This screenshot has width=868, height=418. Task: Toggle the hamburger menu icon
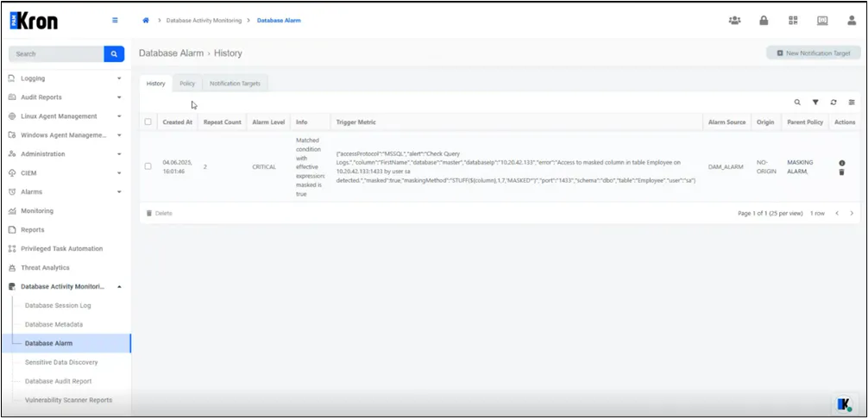115,21
